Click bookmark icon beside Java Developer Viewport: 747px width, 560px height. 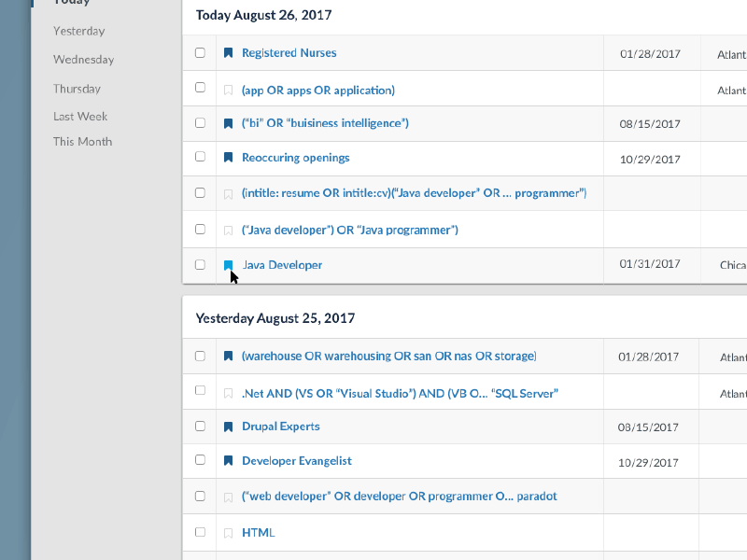(x=228, y=265)
